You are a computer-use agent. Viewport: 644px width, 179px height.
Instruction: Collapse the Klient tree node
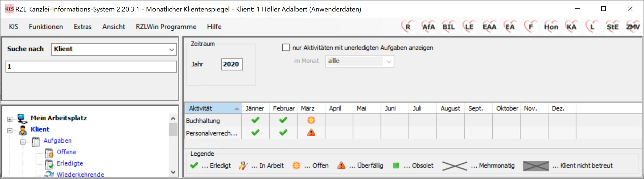click(10, 131)
